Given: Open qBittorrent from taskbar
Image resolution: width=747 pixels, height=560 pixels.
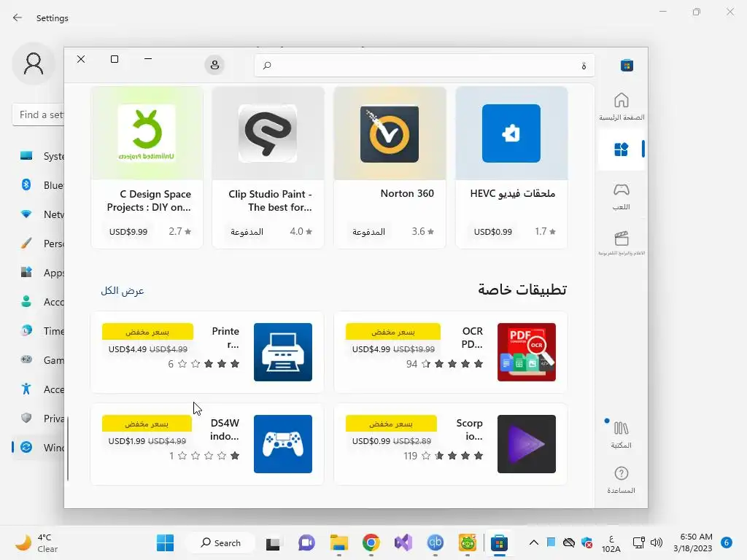Looking at the screenshot, I should coord(435,542).
